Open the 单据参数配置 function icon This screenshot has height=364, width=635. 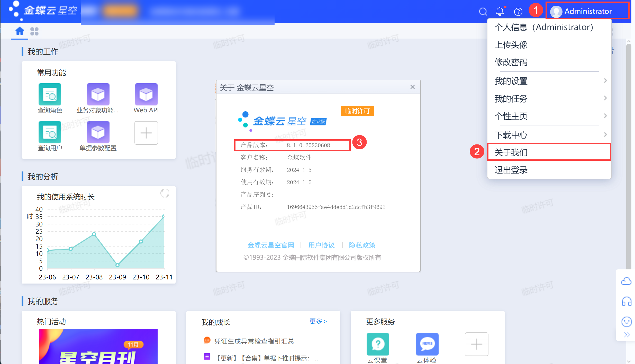[x=98, y=132]
